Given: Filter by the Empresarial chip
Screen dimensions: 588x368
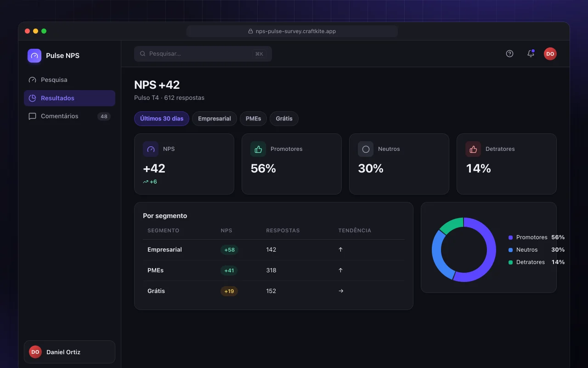Looking at the screenshot, I should pyautogui.click(x=215, y=119).
